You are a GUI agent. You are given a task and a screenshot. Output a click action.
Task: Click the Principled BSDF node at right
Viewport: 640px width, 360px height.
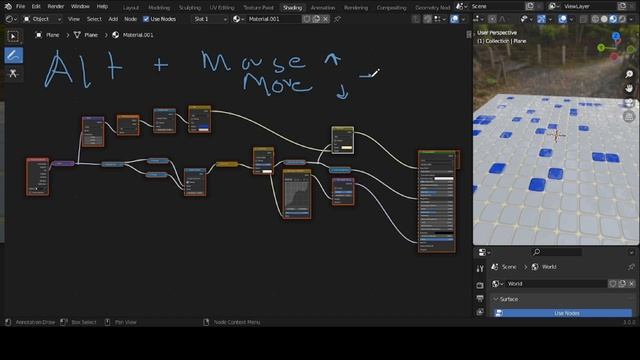click(x=437, y=202)
